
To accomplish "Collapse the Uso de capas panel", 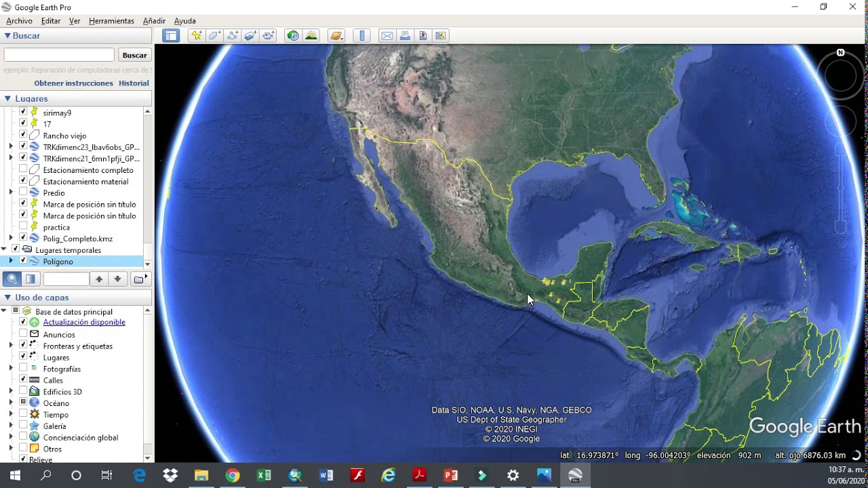I will [x=7, y=298].
